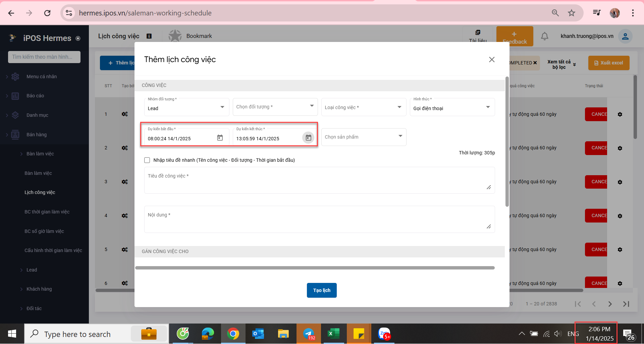Open the Loại công việc dropdown
Viewport: 644px width, 344px height.
pyautogui.click(x=364, y=107)
